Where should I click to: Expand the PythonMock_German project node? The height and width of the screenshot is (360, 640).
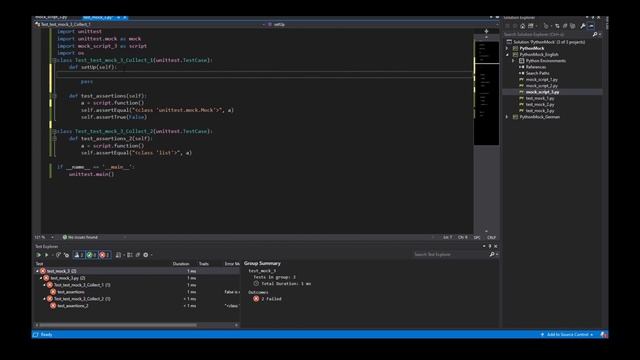tap(507, 117)
